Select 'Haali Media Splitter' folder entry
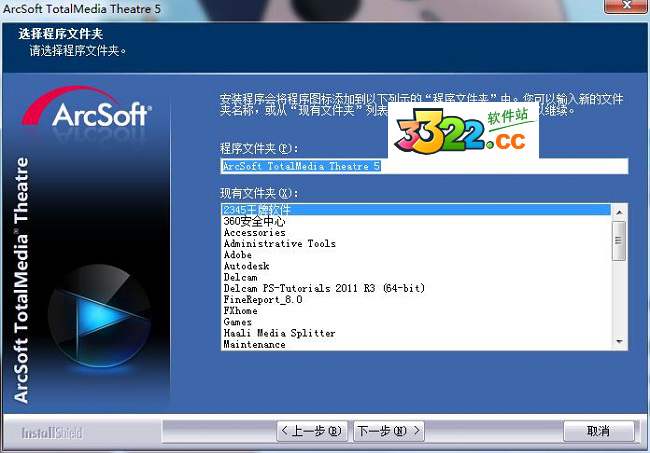This screenshot has width=650, height=453. click(416, 333)
